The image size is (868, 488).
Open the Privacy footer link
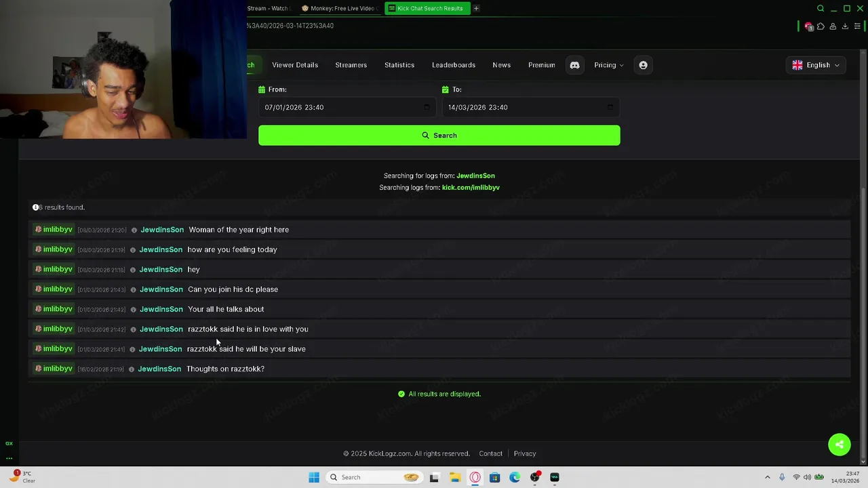[525, 453]
